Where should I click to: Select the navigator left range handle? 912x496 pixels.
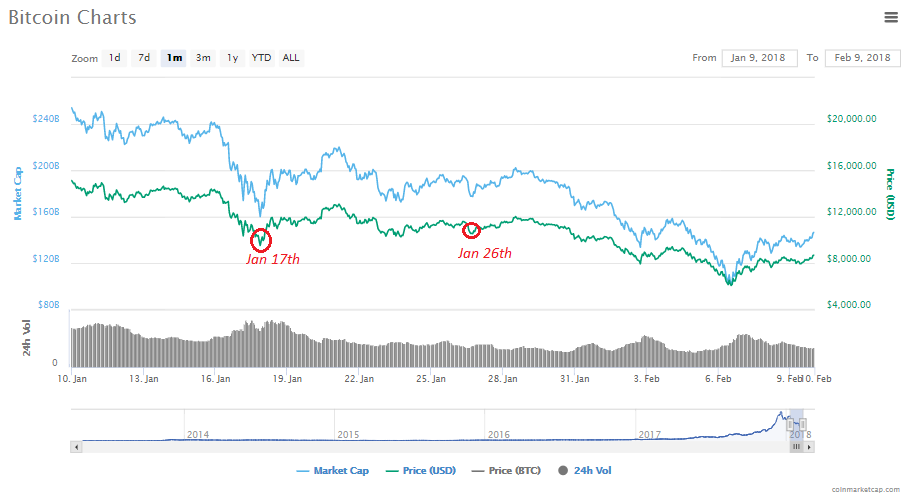[x=790, y=424]
